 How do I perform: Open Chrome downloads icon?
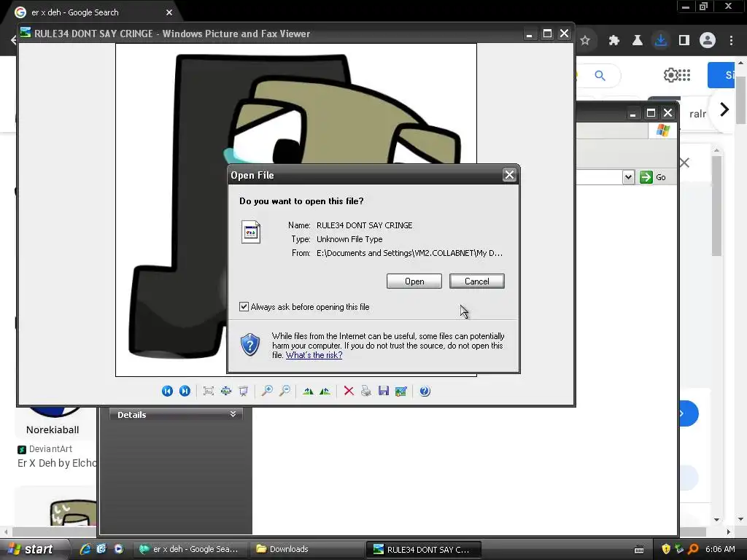[661, 41]
